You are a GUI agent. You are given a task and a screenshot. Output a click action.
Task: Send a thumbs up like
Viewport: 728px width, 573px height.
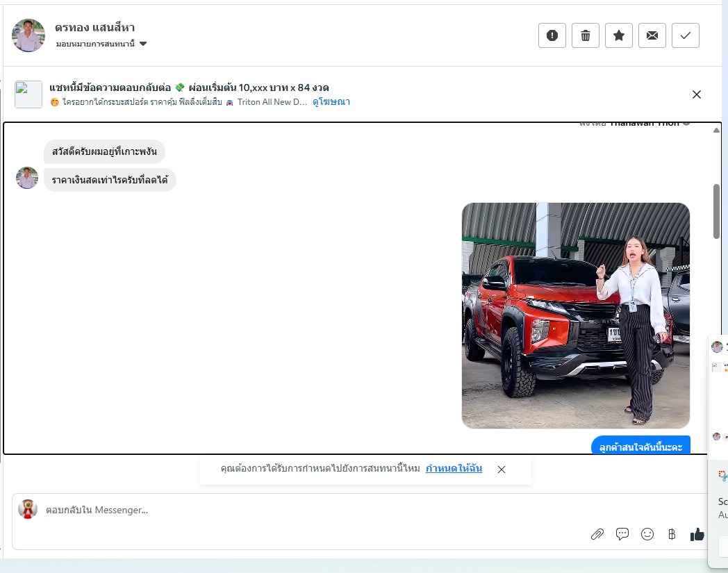point(697,535)
